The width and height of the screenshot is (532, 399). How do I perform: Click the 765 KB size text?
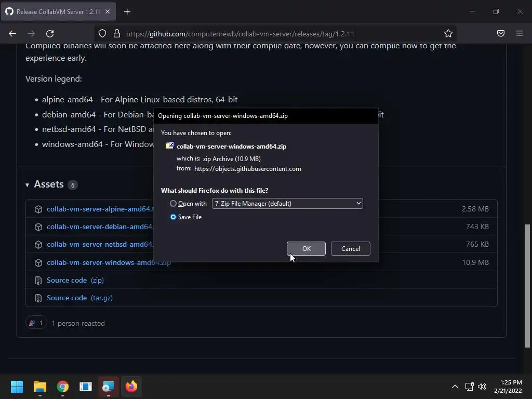coord(477,244)
